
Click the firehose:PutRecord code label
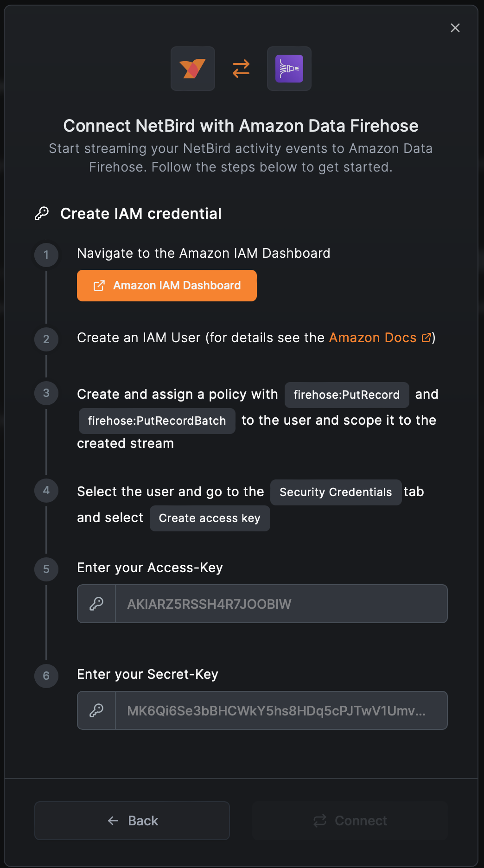(345, 395)
